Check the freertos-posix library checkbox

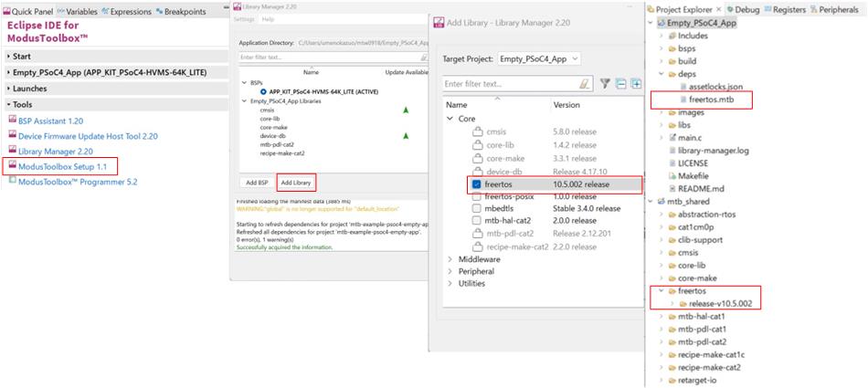pyautogui.click(x=477, y=196)
